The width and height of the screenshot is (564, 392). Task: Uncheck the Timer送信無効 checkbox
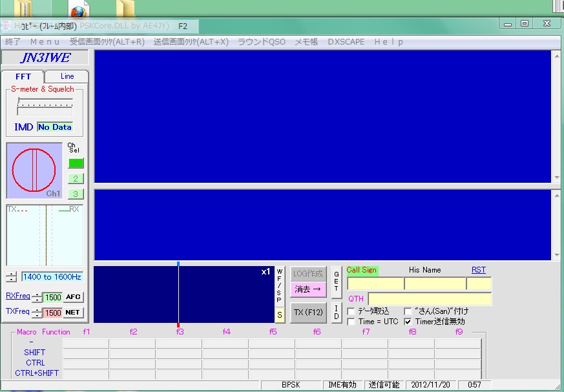click(408, 322)
